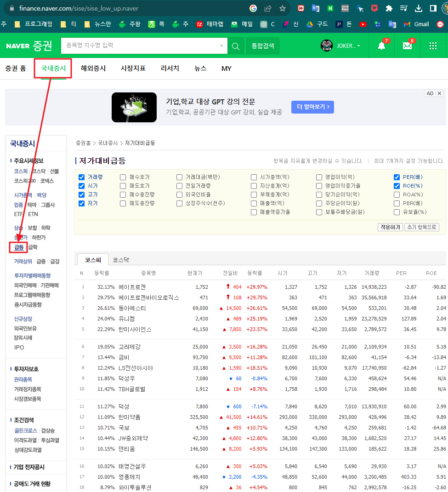This screenshot has width=448, height=492.
Task: Toggle the browser side panel icon
Action: (433, 8)
